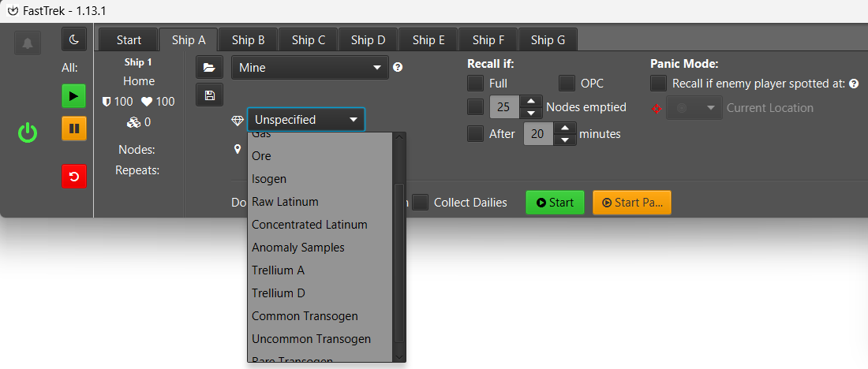The image size is (868, 369).
Task: Tick the Collect Dailies checkbox
Action: (422, 203)
